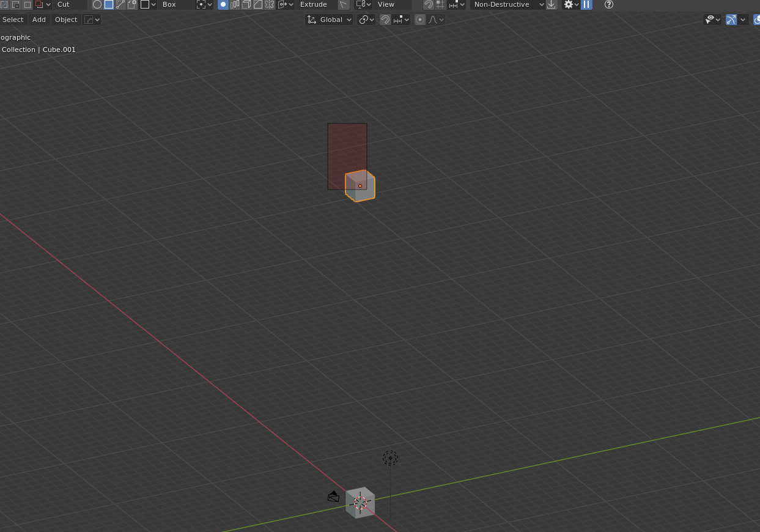Click the Cut mode icon
The image size is (760, 532).
(x=39, y=4)
